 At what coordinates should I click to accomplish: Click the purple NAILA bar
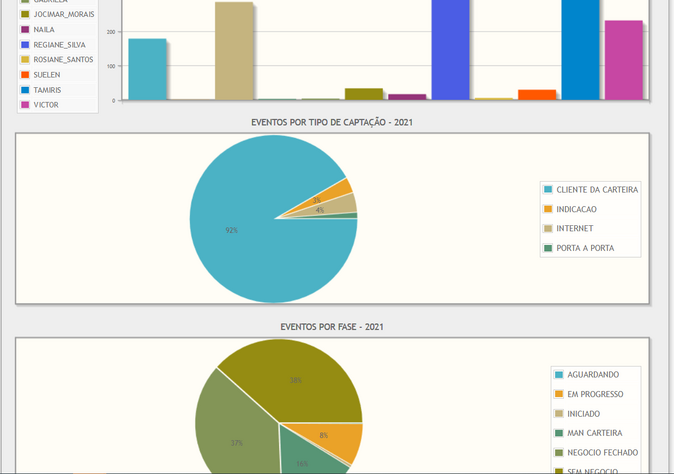coord(407,97)
